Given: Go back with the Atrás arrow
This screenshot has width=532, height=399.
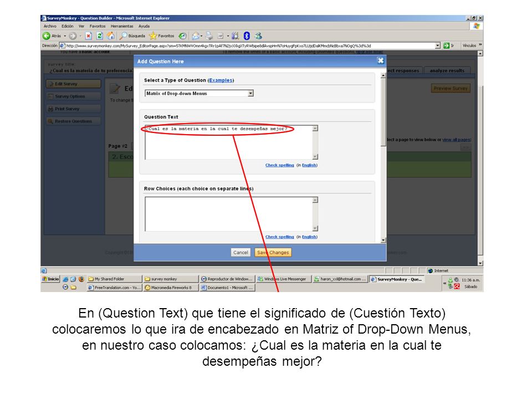Looking at the screenshot, I should point(47,35).
